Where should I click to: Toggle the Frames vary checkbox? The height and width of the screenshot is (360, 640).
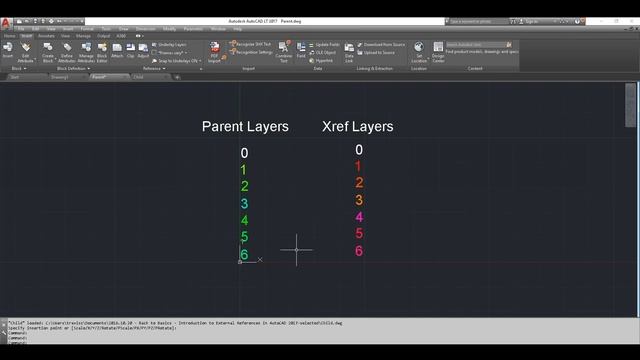[154, 53]
